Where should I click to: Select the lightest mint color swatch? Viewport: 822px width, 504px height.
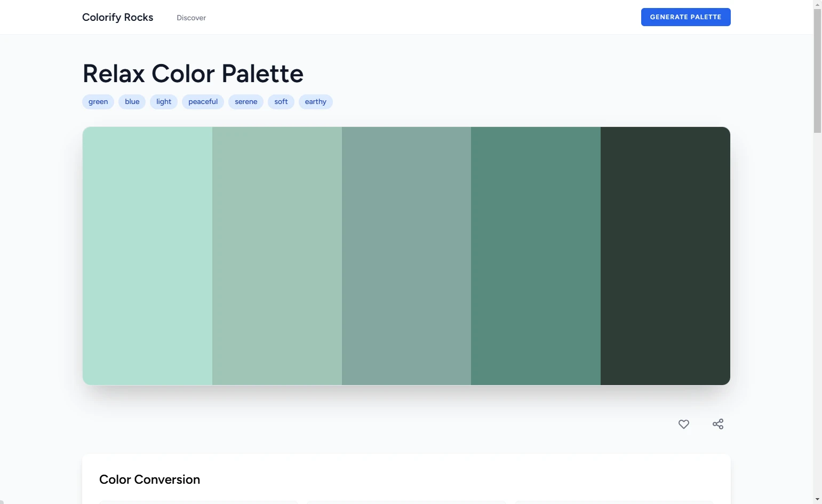click(x=147, y=256)
